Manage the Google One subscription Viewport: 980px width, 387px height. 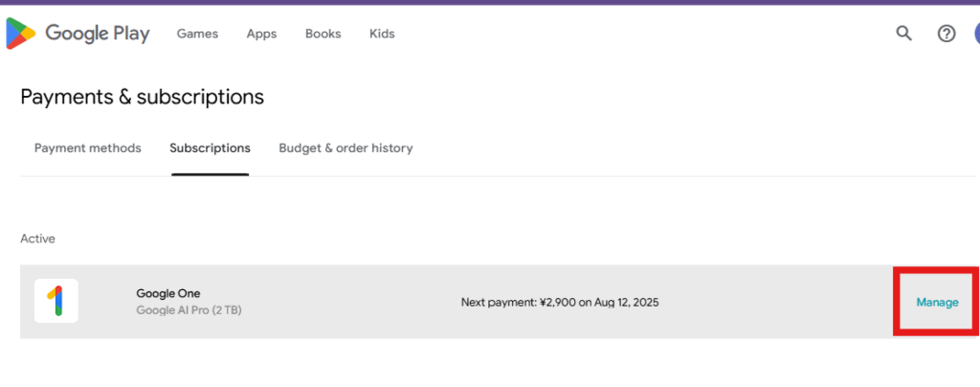pos(937,303)
